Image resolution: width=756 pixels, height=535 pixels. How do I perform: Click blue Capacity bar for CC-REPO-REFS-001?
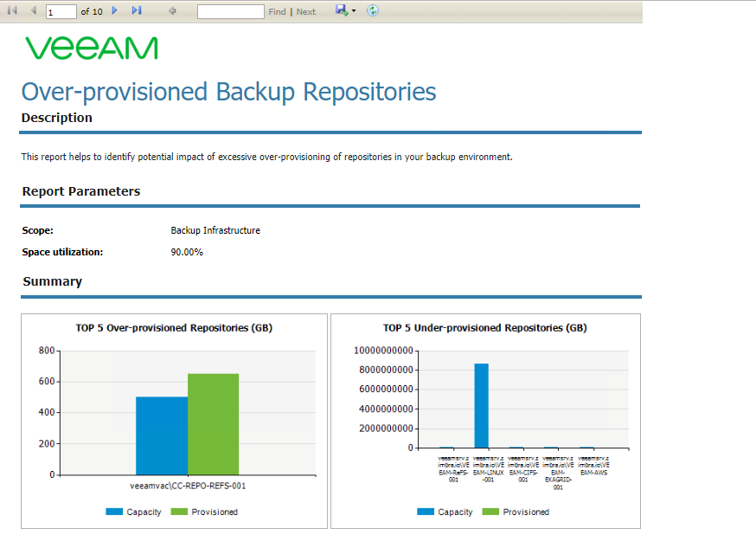(x=162, y=435)
